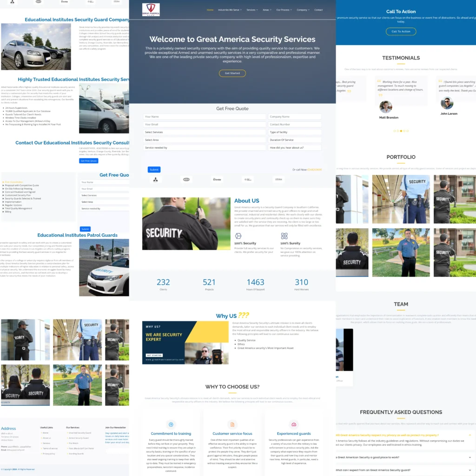Click Your Name field on Educational Institutes page
Image resolution: width=476 pixels, height=476 pixels.
pos(104,182)
